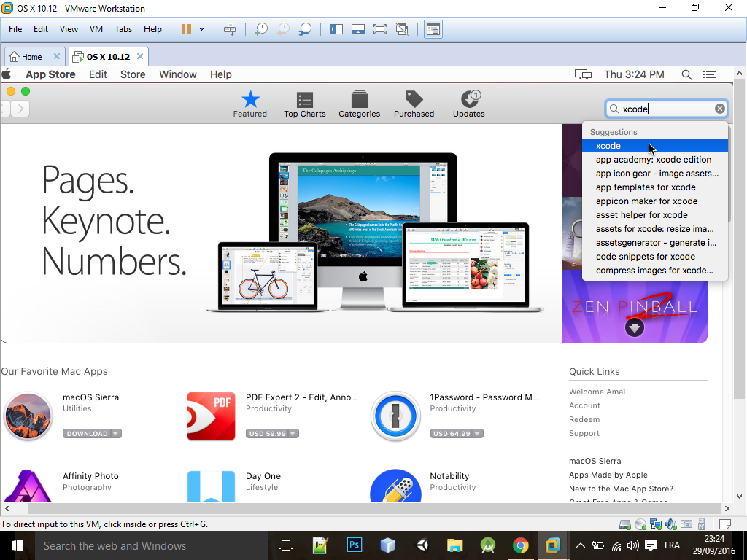Enter VMware full screen mode

pos(379,29)
